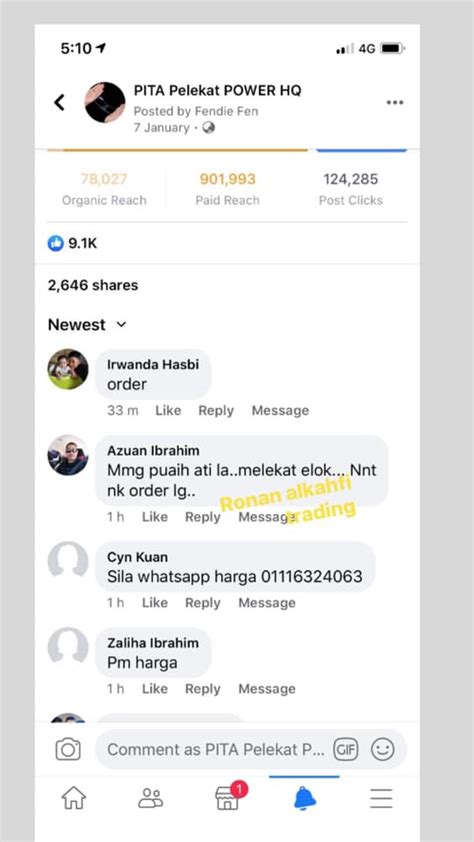The image size is (474, 842).
Task: Tap the camera icon in comment bar
Action: (68, 749)
